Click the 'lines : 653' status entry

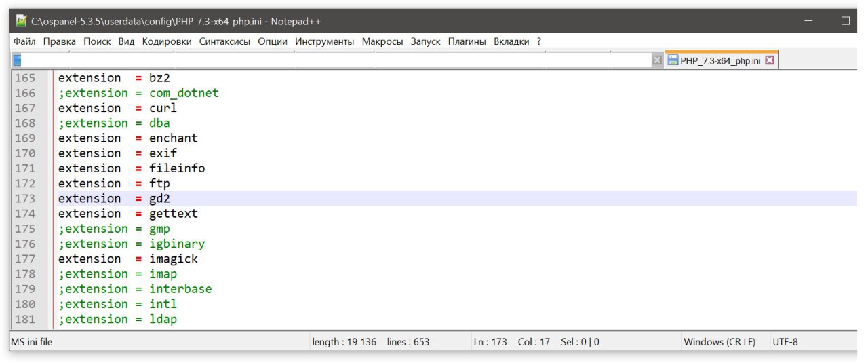pyautogui.click(x=408, y=342)
